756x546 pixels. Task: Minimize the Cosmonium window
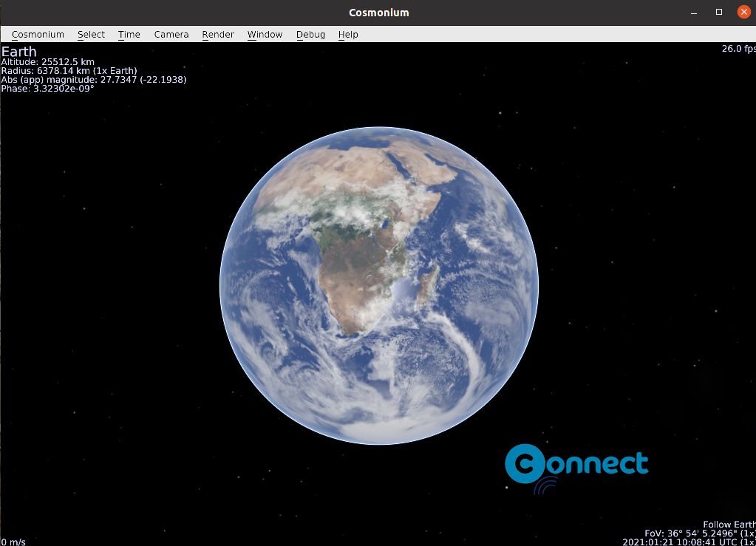[694, 13]
